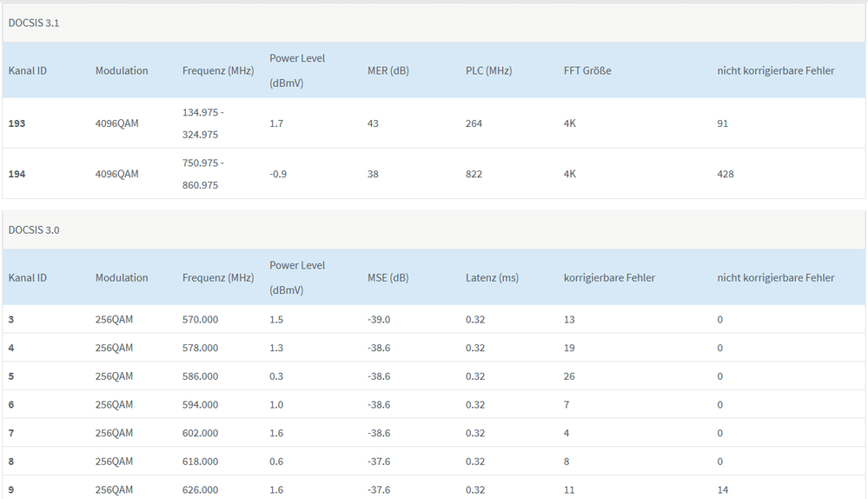Screen dimensions: 868x499
Task: Click FFT size 4K for channel 194
Action: click(x=570, y=174)
